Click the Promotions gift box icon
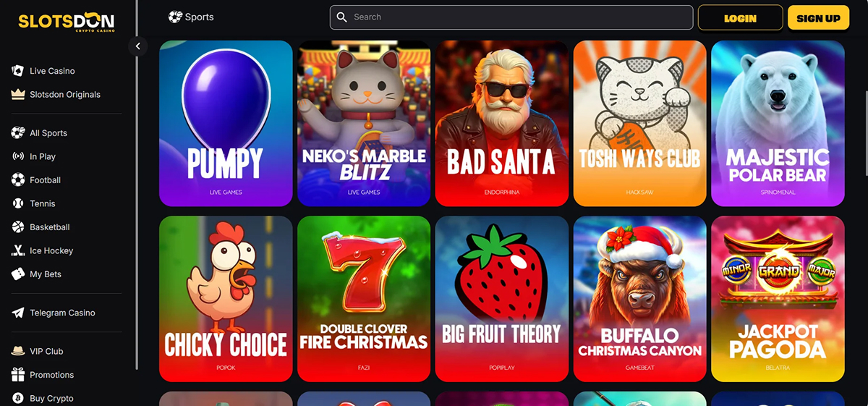 (18, 375)
